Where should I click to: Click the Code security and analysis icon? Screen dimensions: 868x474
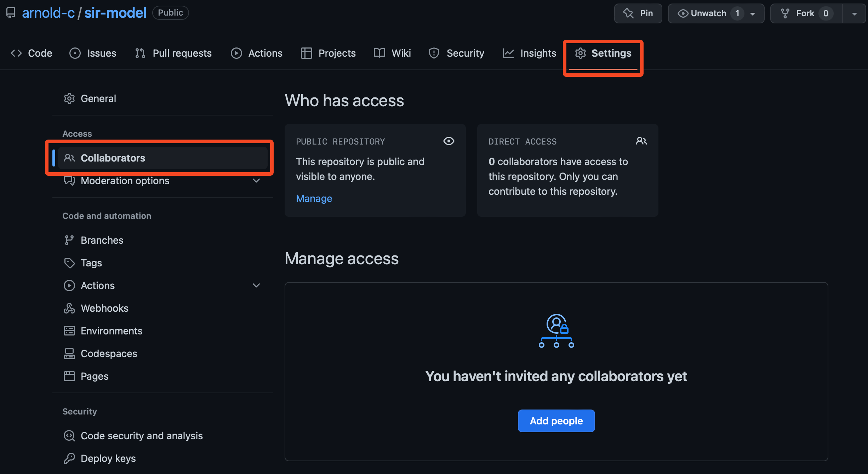pyautogui.click(x=69, y=436)
